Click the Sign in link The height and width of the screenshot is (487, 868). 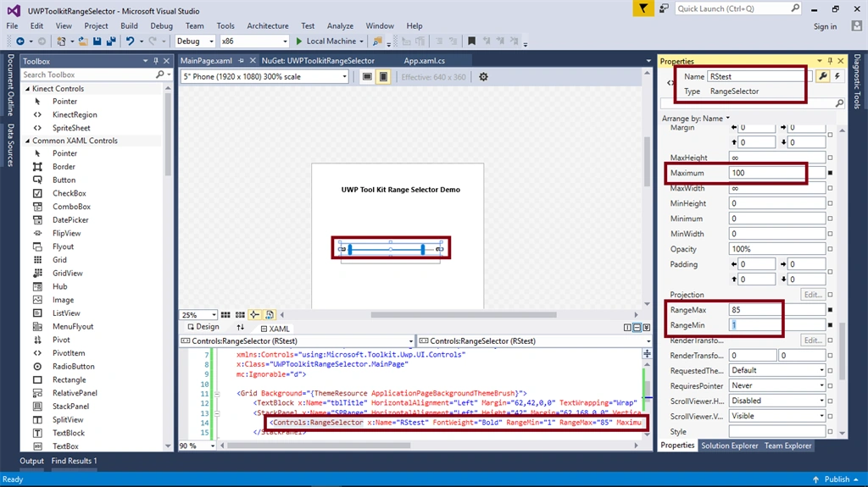(x=825, y=26)
